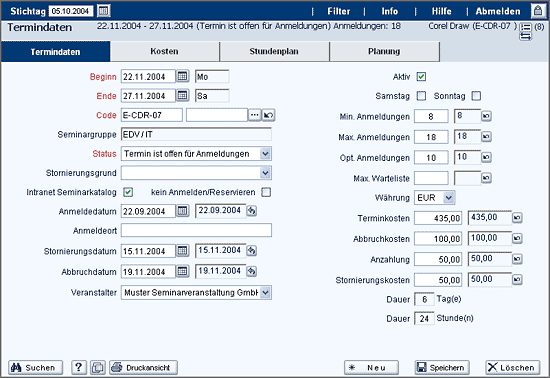This screenshot has height=378, width=550.
Task: Open the Druckansicht print view
Action: coord(143,367)
